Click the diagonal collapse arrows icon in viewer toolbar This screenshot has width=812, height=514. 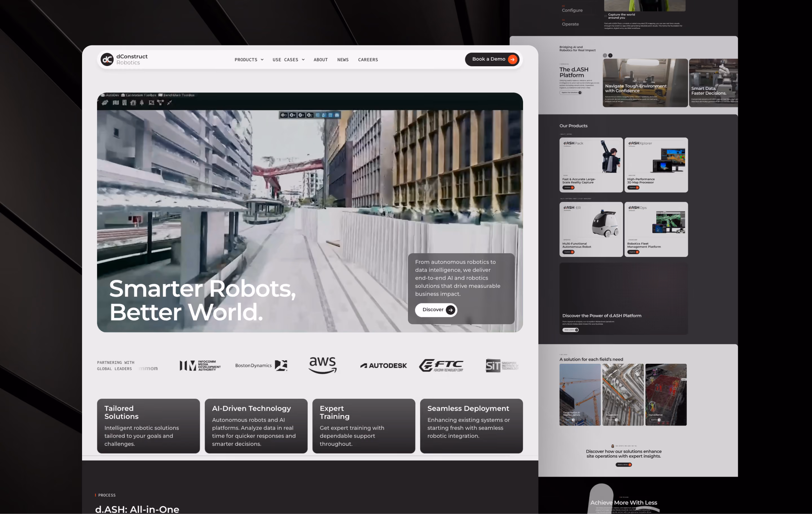(x=169, y=103)
